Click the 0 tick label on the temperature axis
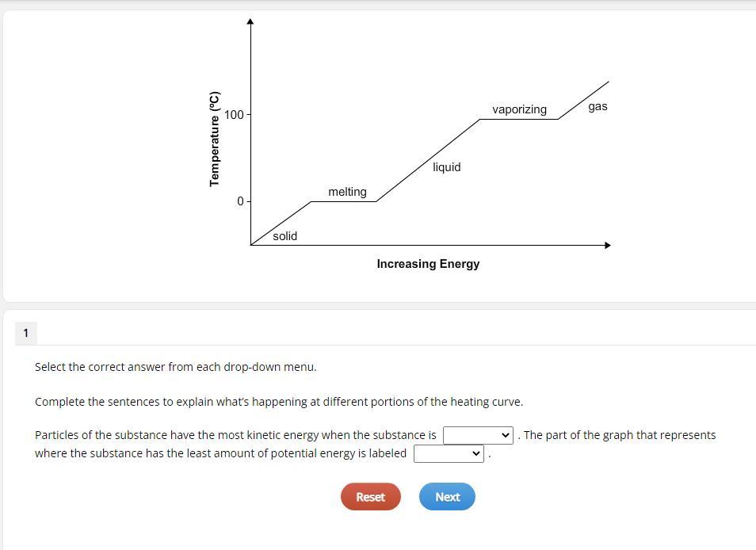Viewport: 756px width, 550px height. point(240,201)
